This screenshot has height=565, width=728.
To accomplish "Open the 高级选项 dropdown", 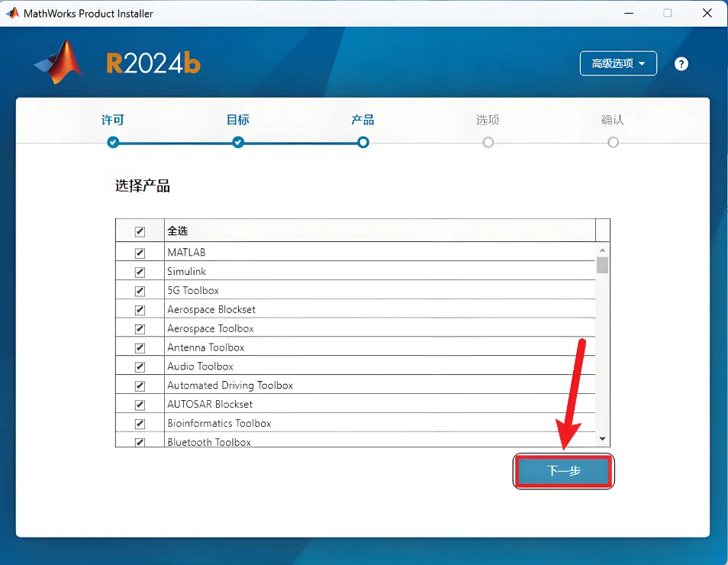I will pos(618,63).
